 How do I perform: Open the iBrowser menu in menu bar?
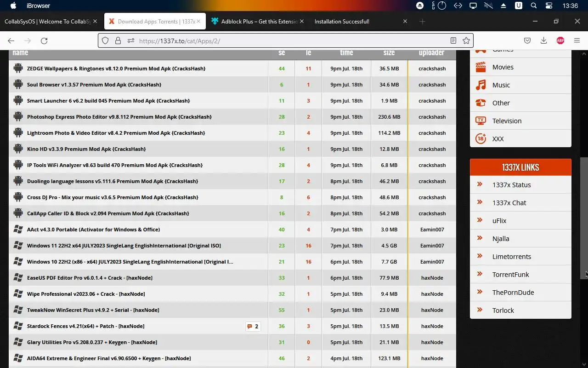38,6
